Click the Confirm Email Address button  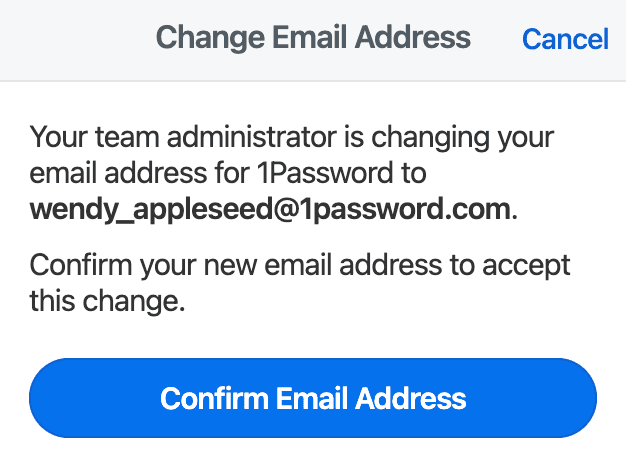point(313,398)
